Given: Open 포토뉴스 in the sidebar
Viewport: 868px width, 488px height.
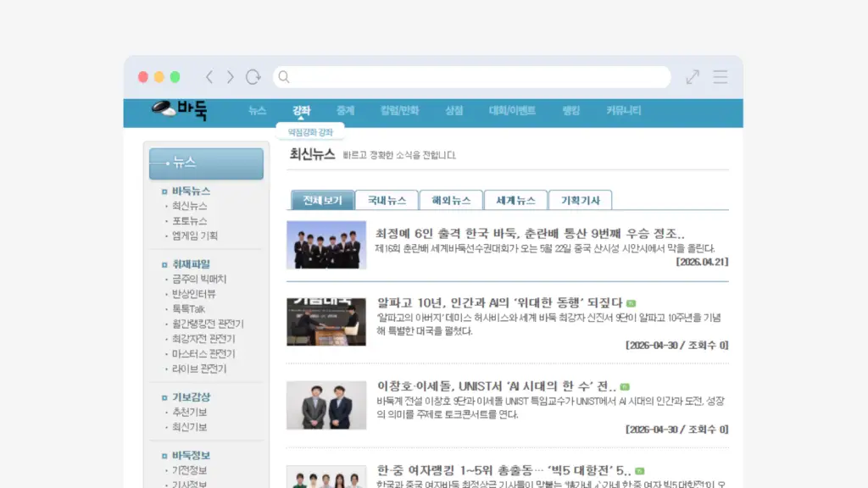Looking at the screenshot, I should tap(189, 221).
